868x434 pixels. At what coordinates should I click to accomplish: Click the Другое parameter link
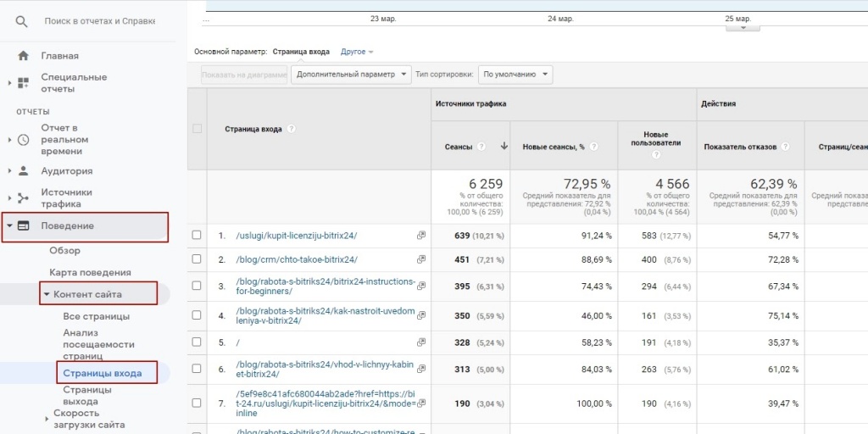(356, 52)
